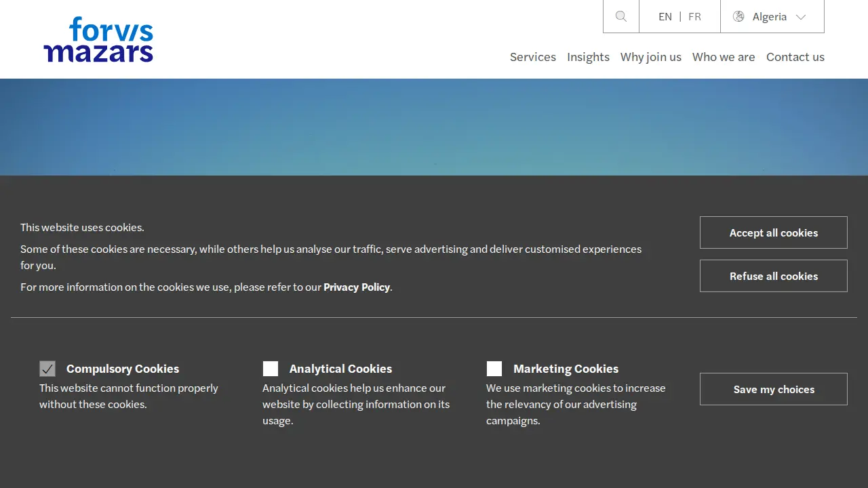Image resolution: width=868 pixels, height=488 pixels.
Task: Click Save my choices button
Action: (x=774, y=389)
